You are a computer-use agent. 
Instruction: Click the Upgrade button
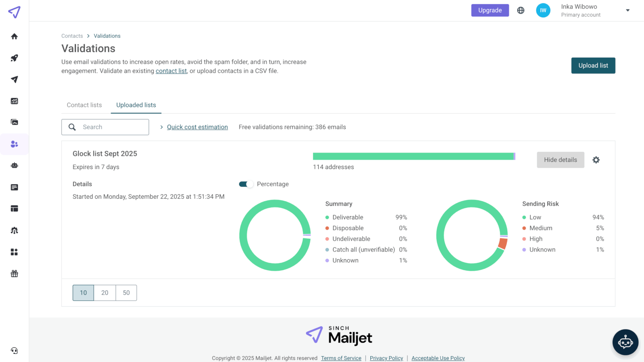click(x=490, y=10)
